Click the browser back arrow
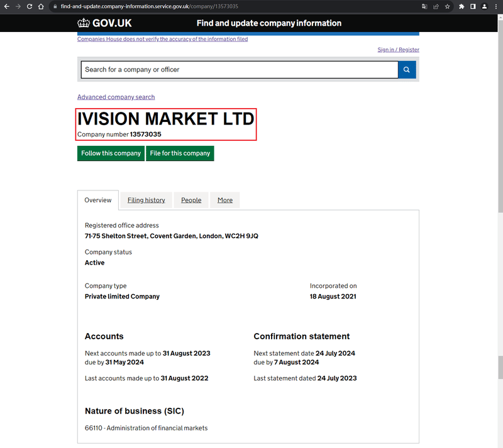The width and height of the screenshot is (503, 448). 7,6
